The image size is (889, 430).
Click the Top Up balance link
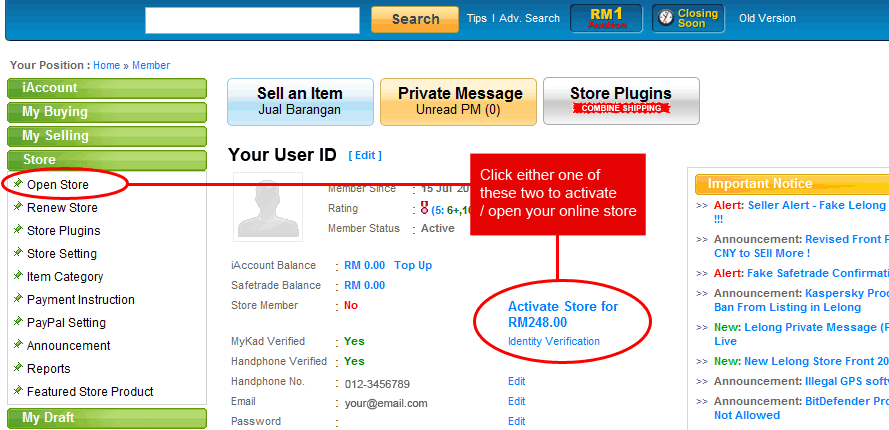[x=413, y=265]
